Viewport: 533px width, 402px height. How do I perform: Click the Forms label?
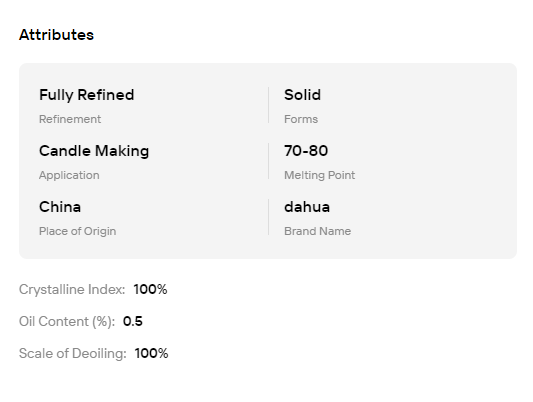[301, 119]
